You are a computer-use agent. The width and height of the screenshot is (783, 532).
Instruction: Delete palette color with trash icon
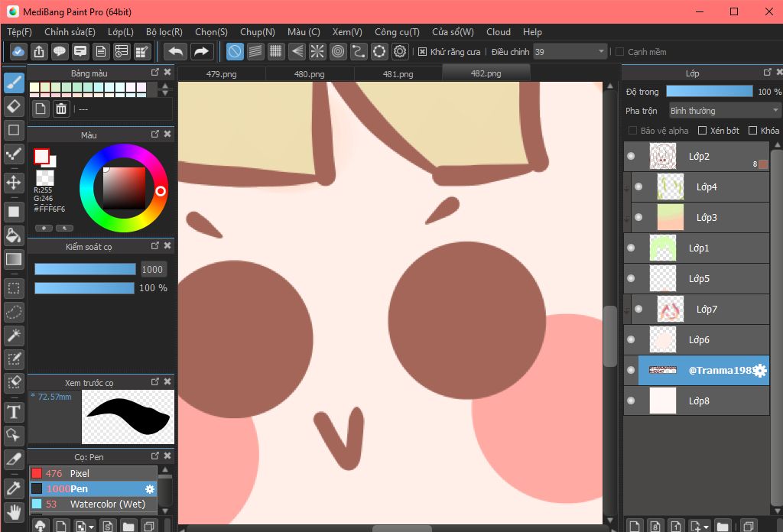(61, 109)
